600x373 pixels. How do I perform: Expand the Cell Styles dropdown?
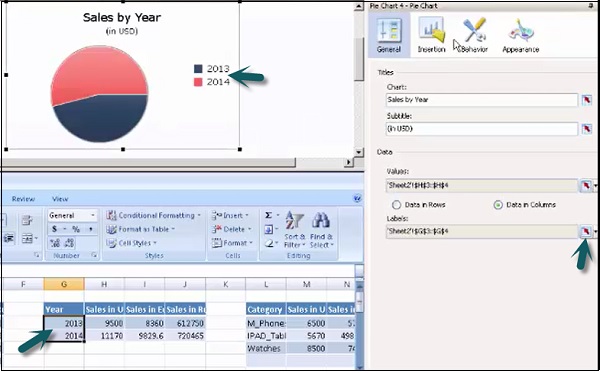(132, 243)
